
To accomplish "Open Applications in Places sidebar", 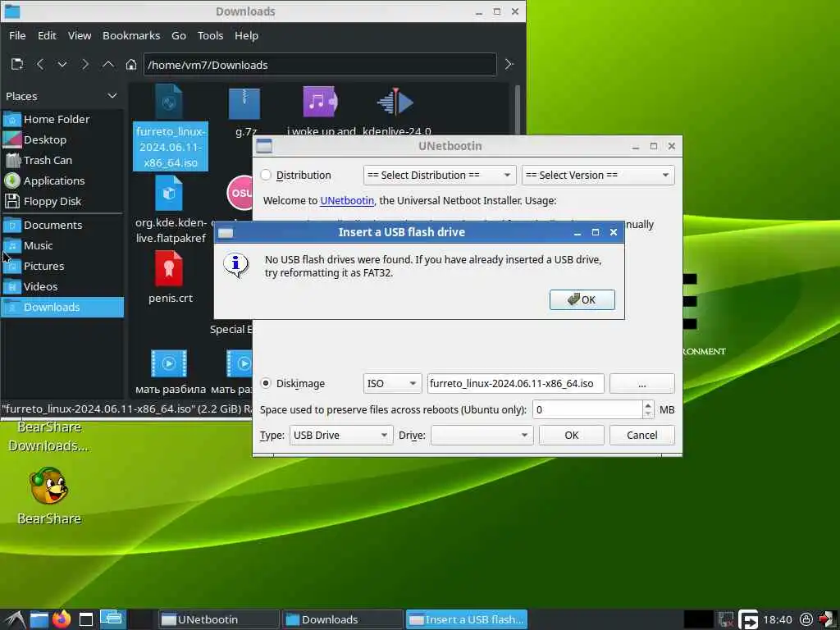I will (62, 180).
